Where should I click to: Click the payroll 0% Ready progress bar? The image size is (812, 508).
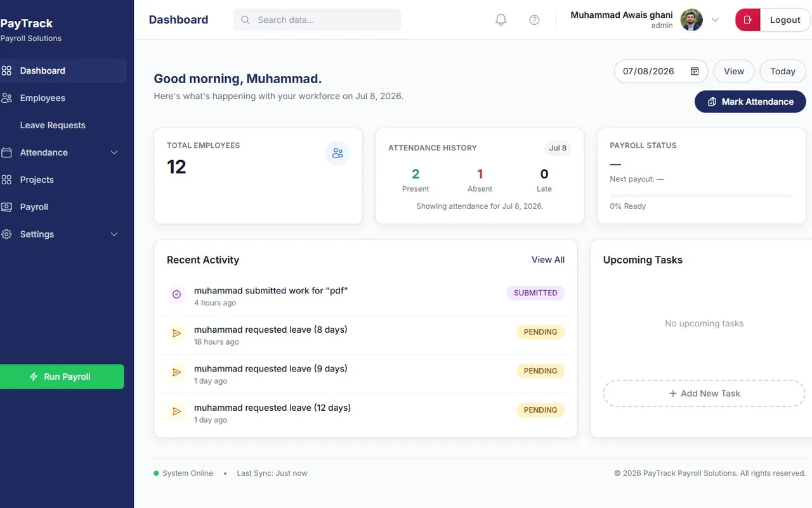tap(701, 196)
